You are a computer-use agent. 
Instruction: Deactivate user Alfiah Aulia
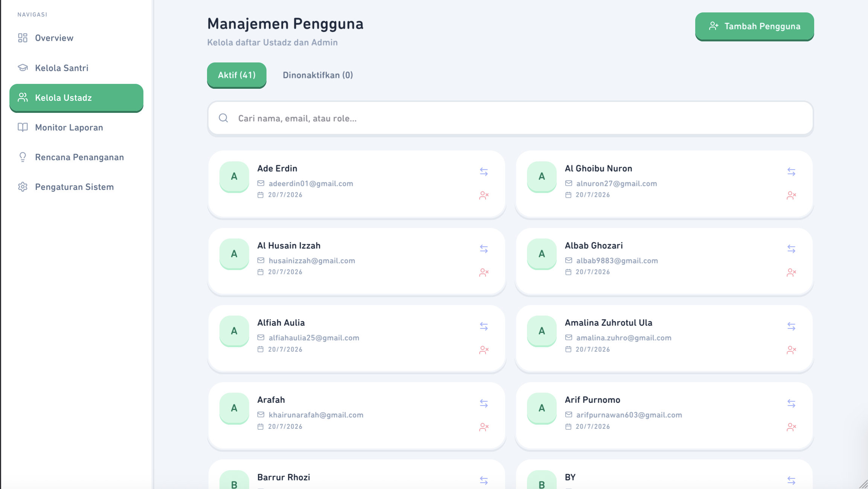(484, 350)
